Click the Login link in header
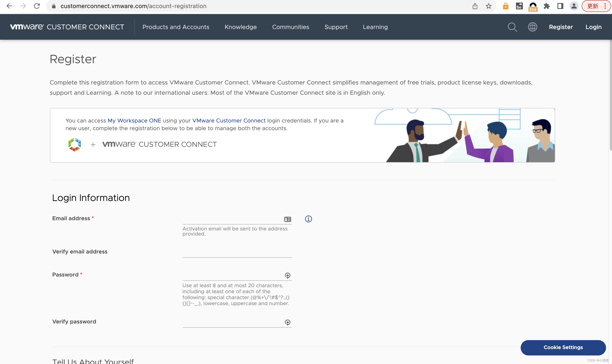 593,27
